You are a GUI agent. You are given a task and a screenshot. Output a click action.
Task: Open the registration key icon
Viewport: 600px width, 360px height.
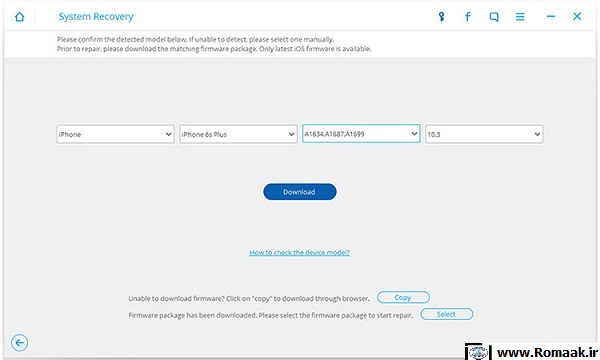point(441,16)
